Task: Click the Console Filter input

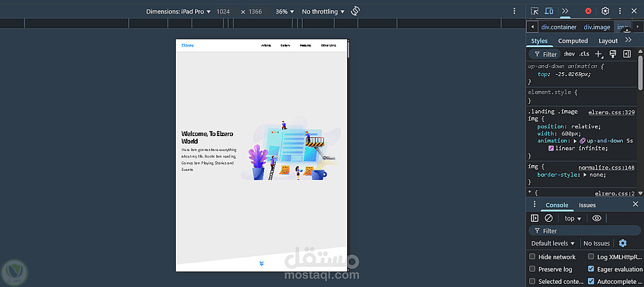Action: point(584,231)
